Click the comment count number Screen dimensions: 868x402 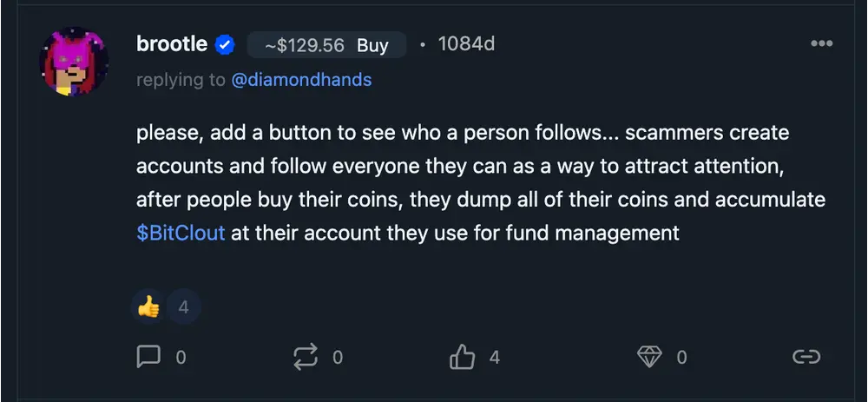point(181,357)
